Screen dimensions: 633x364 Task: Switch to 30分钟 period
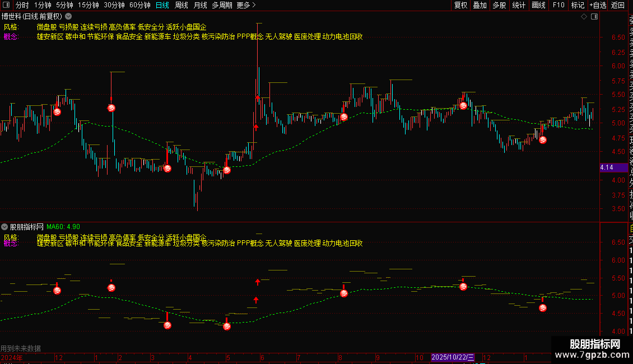click(114, 5)
